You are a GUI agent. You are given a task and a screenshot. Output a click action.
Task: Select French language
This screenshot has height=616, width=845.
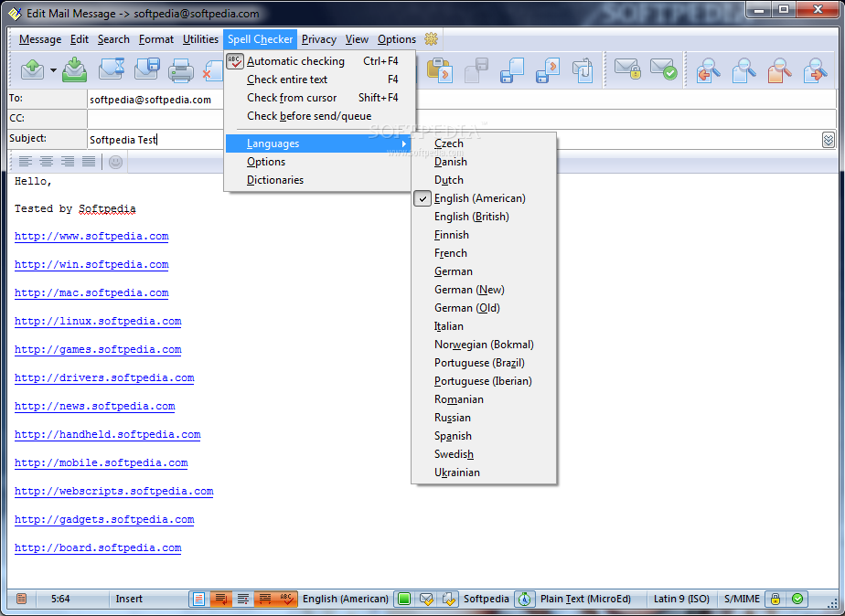484,253
